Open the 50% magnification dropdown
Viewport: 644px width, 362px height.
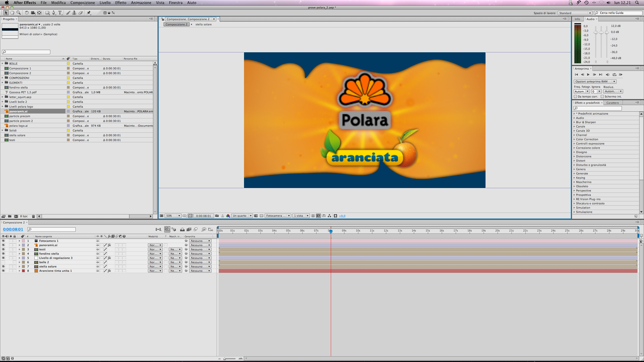[x=173, y=216]
